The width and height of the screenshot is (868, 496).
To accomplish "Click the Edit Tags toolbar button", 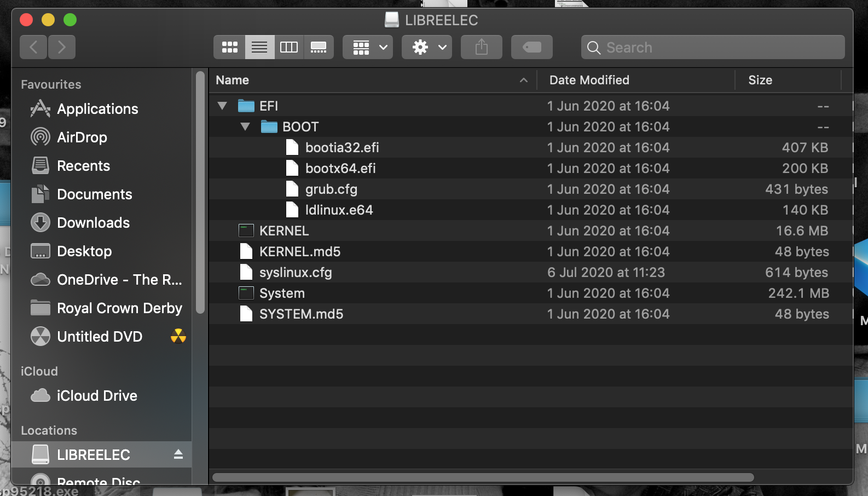I will tap(531, 48).
